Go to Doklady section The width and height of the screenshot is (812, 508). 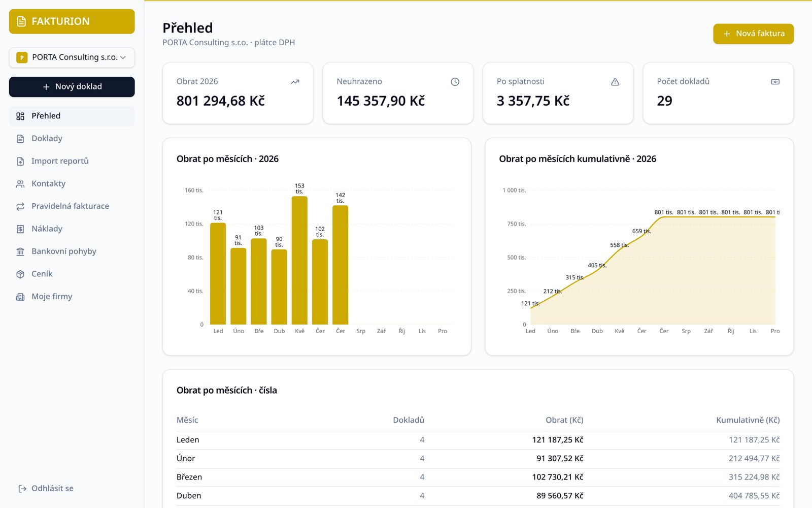click(72, 139)
